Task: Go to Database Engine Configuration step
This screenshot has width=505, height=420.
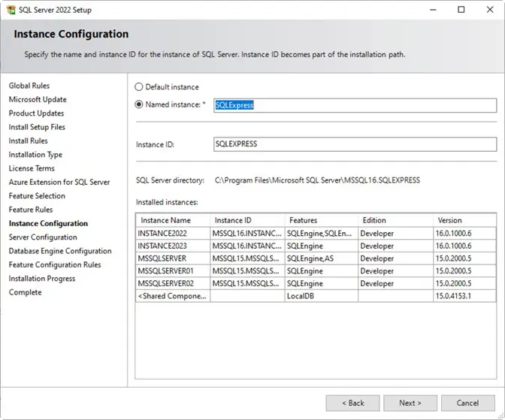Action: click(60, 251)
